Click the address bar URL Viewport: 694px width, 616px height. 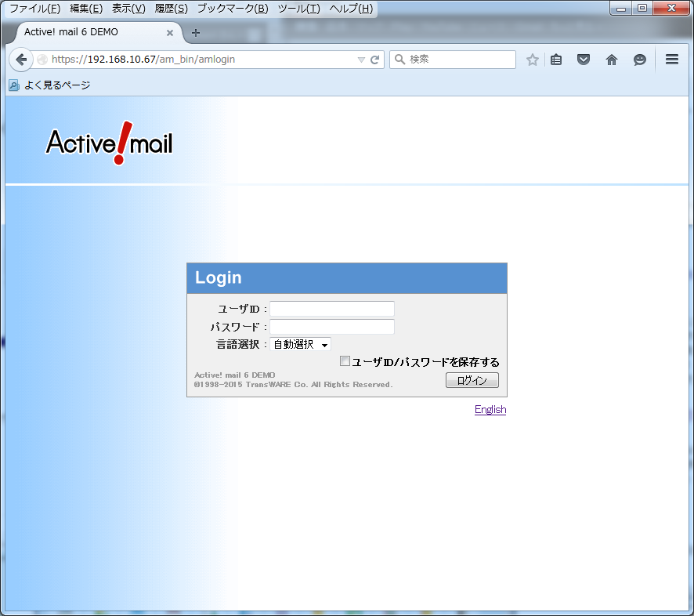[x=143, y=60]
